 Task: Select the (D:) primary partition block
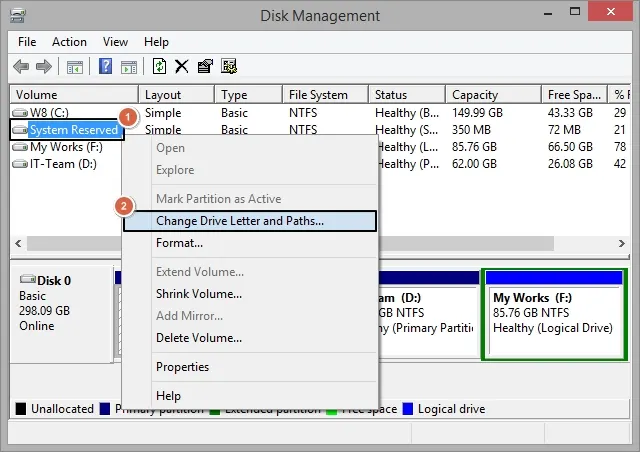click(429, 314)
